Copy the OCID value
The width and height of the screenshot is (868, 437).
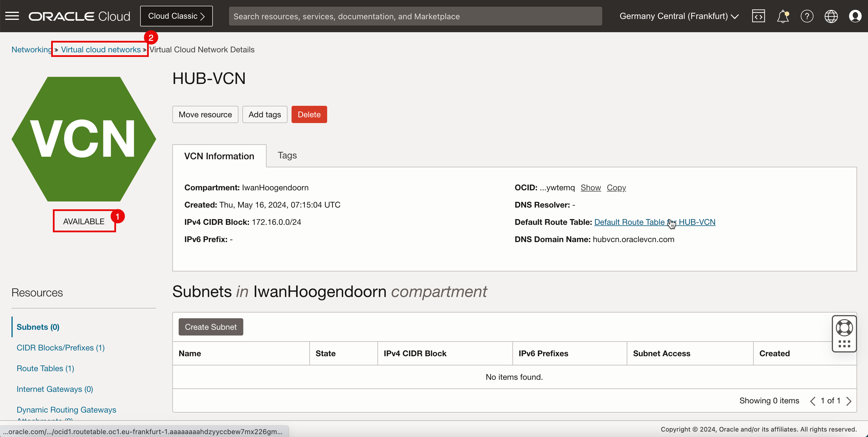coord(616,188)
